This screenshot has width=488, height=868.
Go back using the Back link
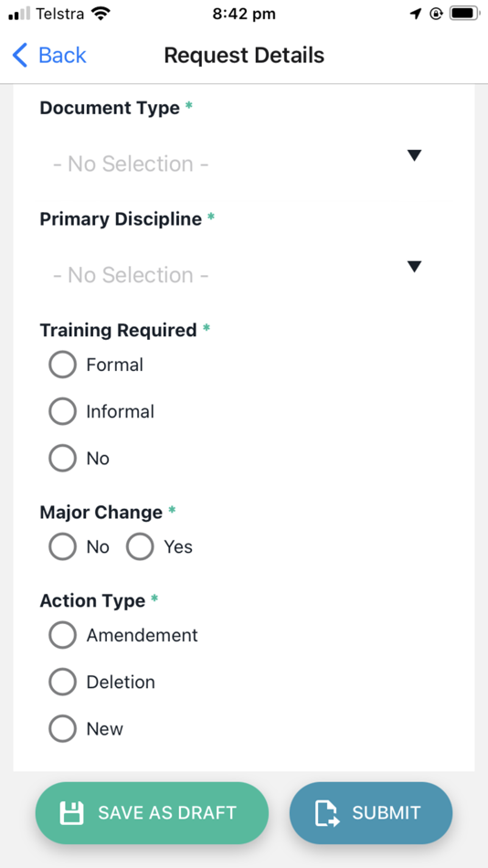tap(49, 56)
